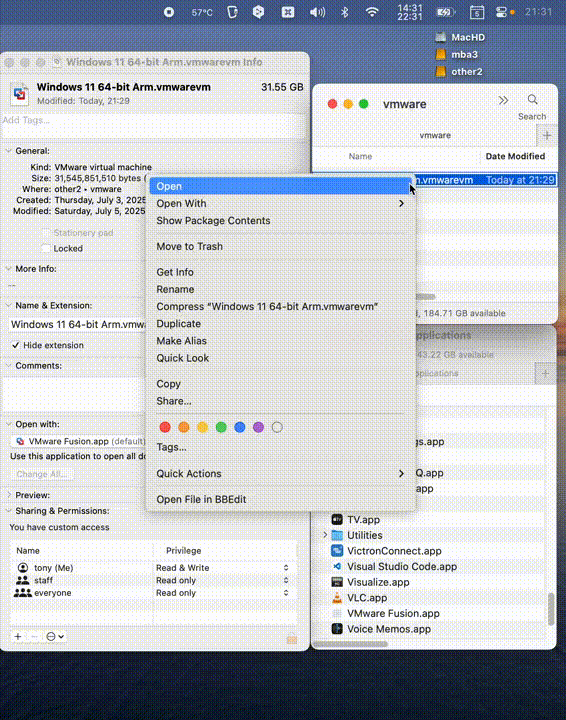The height and width of the screenshot is (720, 566).
Task: Collapse the Open with section
Action: [8, 424]
